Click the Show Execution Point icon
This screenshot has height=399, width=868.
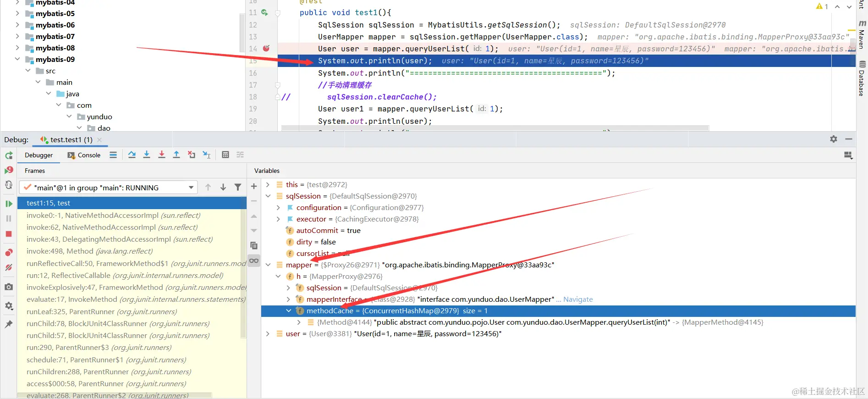[113, 155]
